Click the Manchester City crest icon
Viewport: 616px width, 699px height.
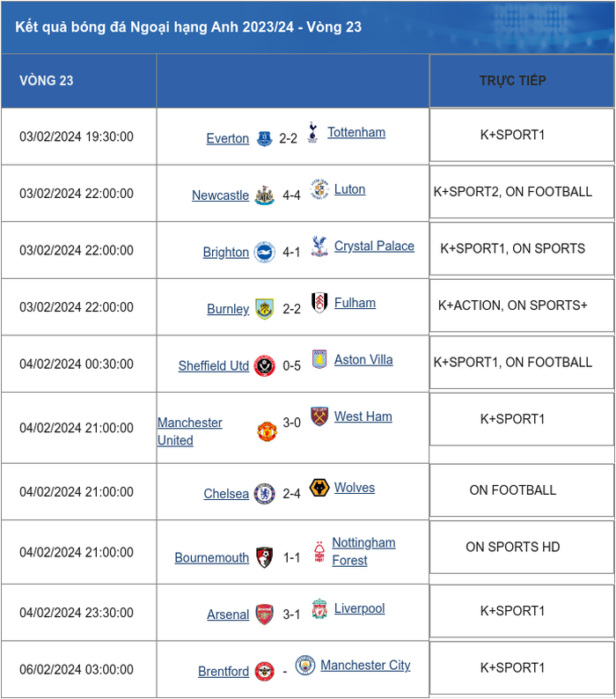[x=305, y=666]
